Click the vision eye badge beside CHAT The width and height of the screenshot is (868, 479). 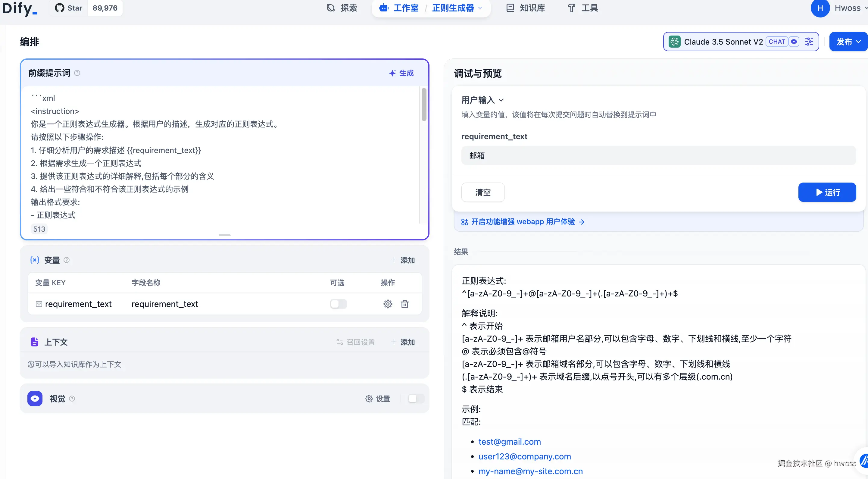pos(794,42)
